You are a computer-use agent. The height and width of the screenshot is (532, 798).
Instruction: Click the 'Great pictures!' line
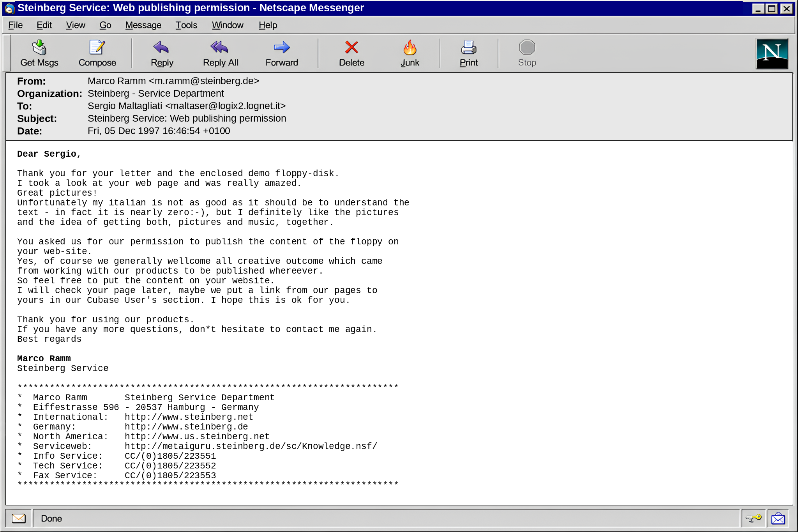(x=57, y=193)
